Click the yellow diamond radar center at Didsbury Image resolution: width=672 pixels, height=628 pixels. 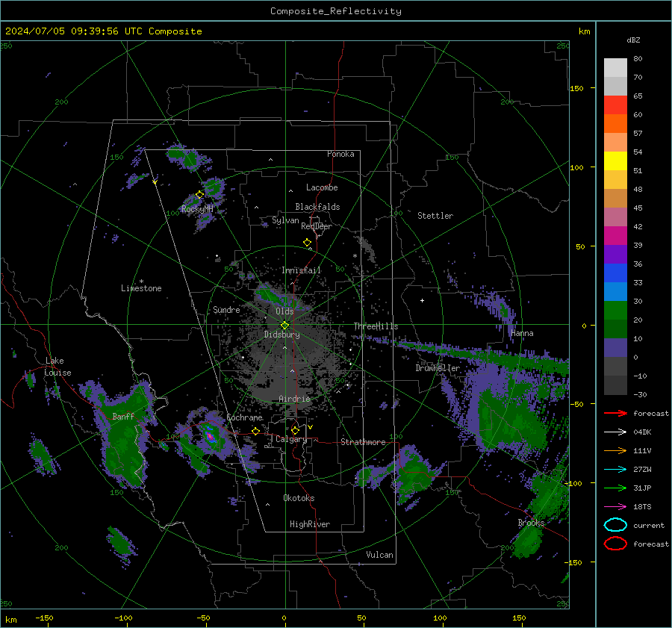click(284, 326)
